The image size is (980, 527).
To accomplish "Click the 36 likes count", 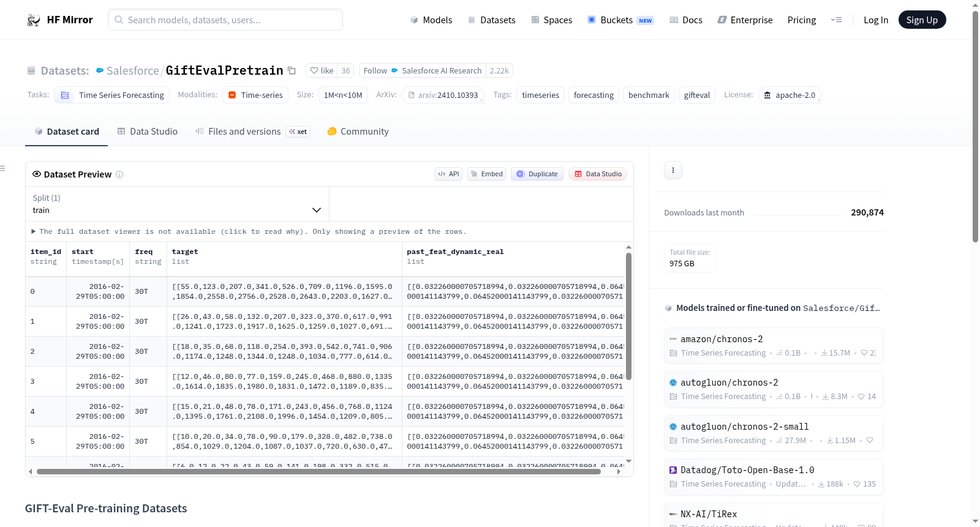I will [345, 71].
